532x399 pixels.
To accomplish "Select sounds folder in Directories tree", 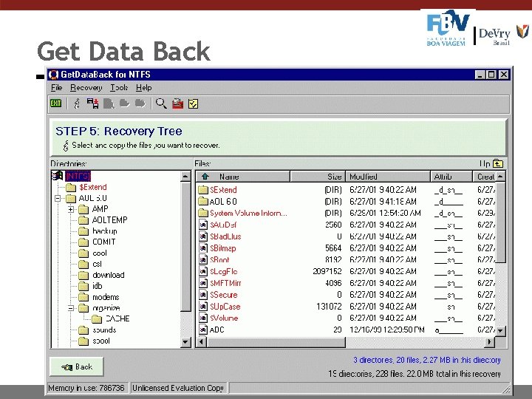I will pyautogui.click(x=104, y=330).
